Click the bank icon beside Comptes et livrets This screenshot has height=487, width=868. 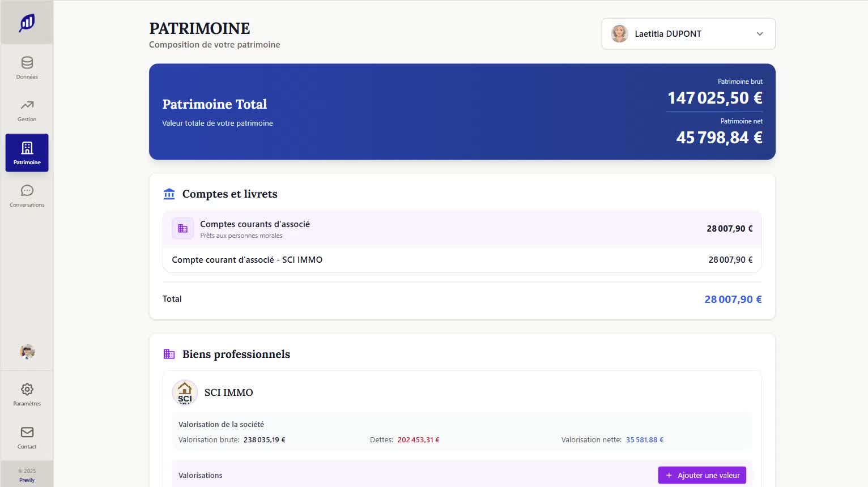click(x=169, y=194)
